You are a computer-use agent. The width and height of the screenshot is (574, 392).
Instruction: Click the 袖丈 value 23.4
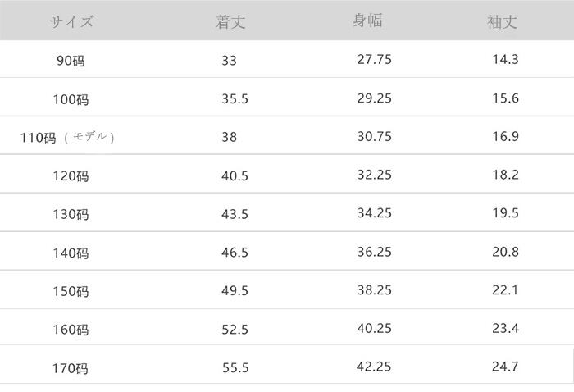(503, 329)
